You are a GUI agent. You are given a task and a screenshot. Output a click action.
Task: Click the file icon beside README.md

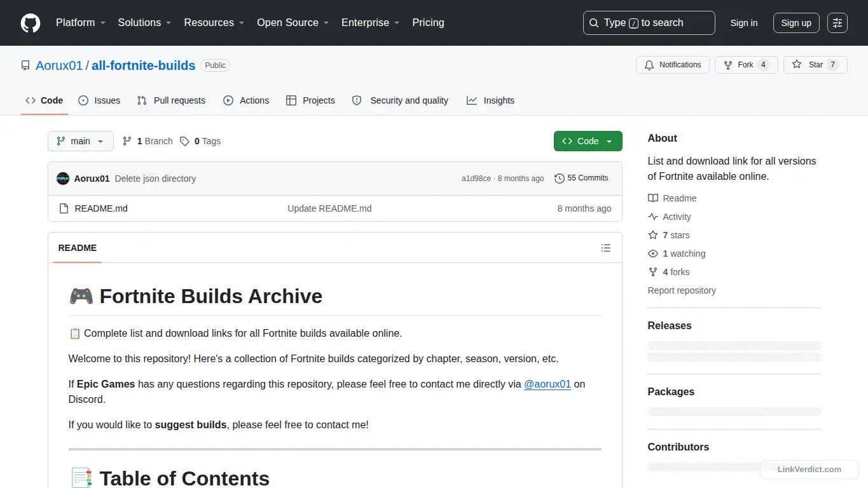(64, 208)
